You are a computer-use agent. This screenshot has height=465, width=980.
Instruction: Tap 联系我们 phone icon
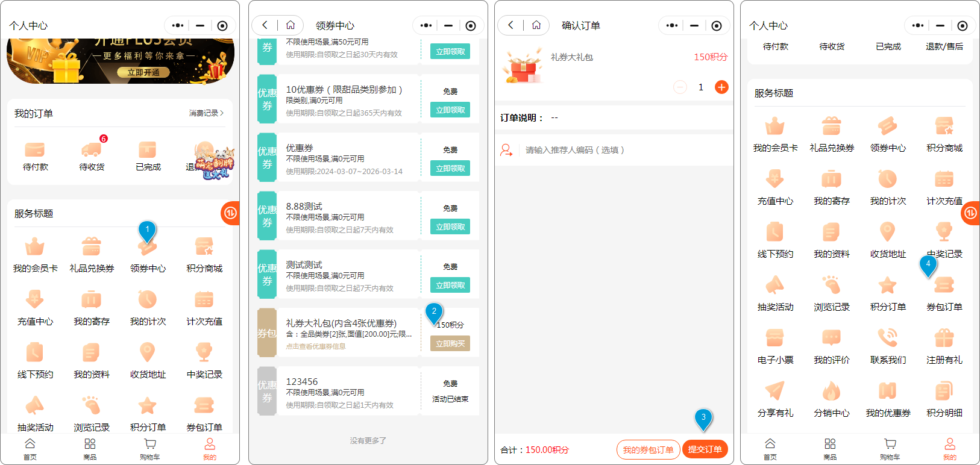click(x=888, y=338)
